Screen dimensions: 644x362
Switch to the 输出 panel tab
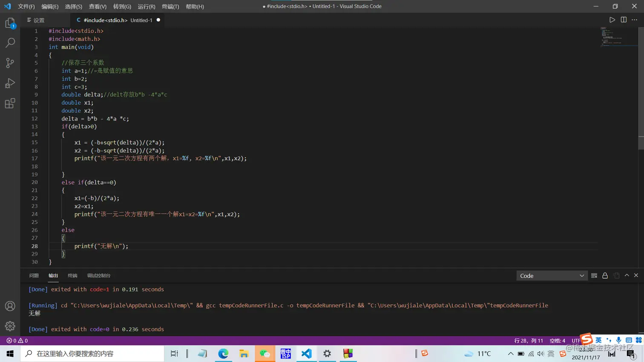(x=53, y=276)
